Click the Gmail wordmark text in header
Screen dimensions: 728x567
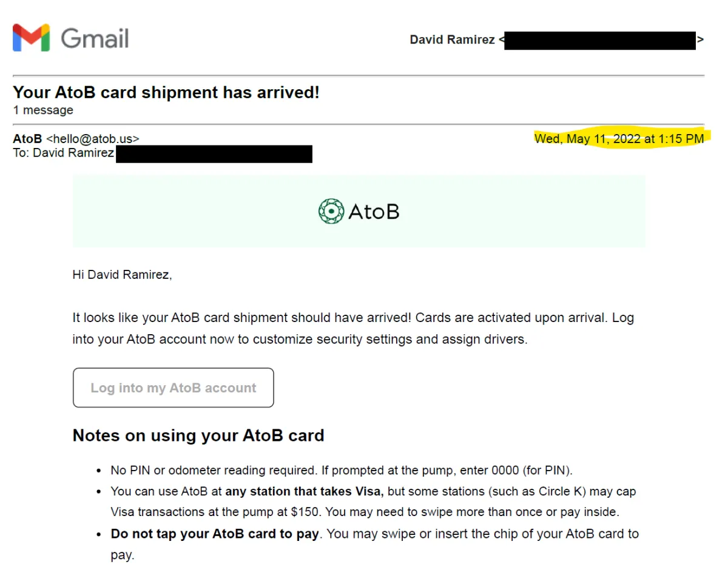95,38
